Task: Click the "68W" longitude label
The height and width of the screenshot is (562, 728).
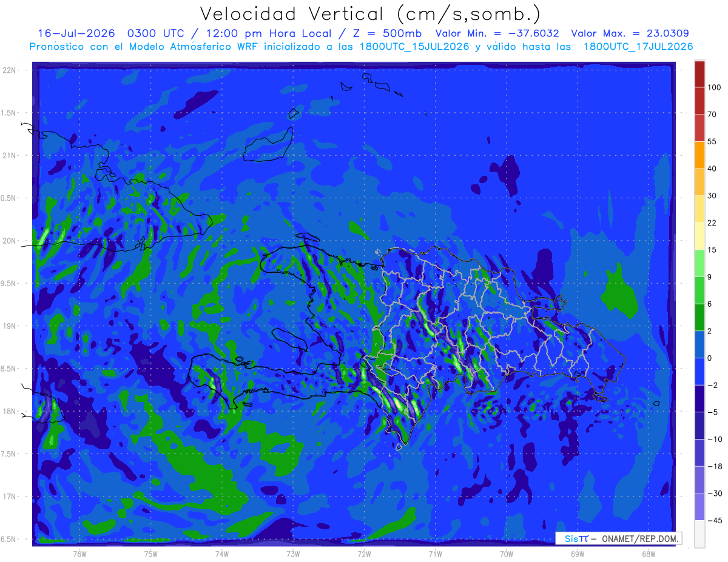Action: pyautogui.click(x=649, y=554)
